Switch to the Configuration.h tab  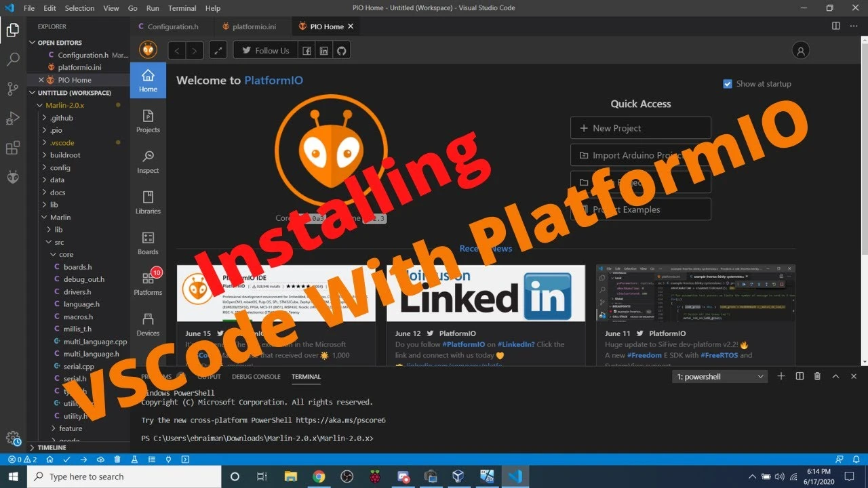172,26
